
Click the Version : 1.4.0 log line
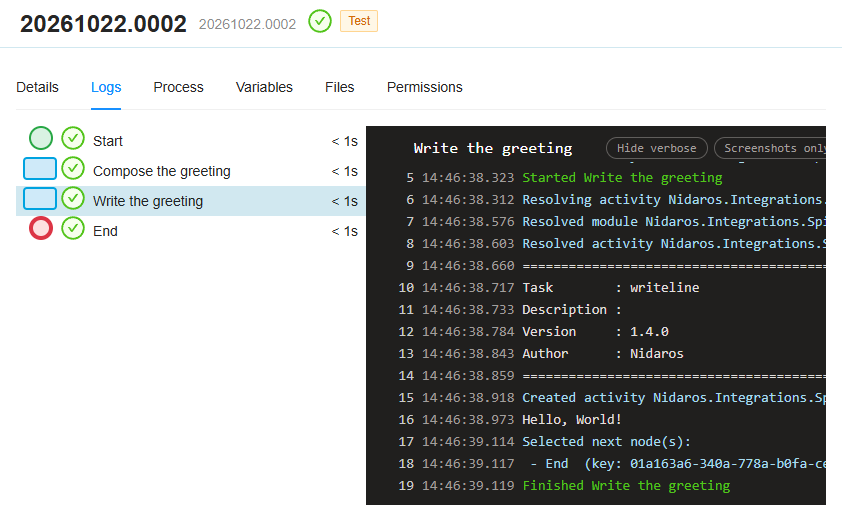(596, 331)
